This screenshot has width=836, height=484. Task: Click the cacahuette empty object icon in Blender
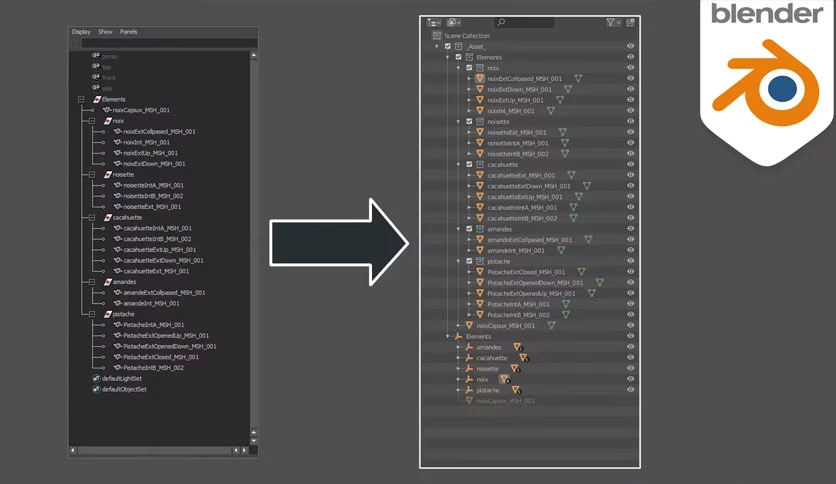(x=469, y=358)
